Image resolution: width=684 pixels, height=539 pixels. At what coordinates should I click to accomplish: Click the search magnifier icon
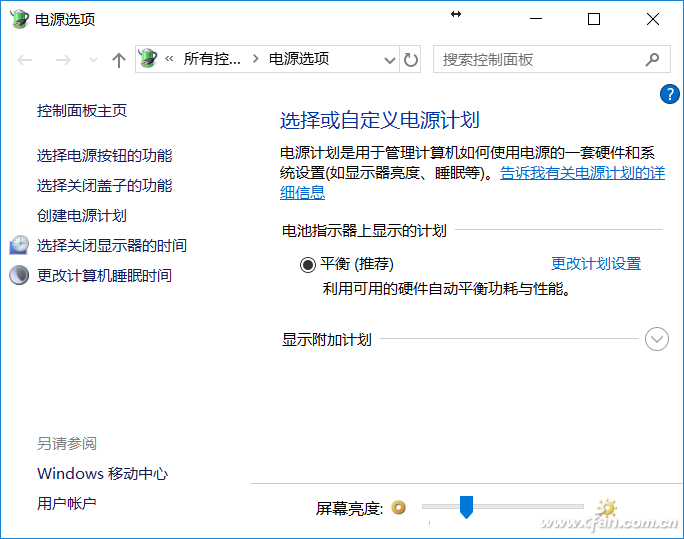(x=652, y=59)
